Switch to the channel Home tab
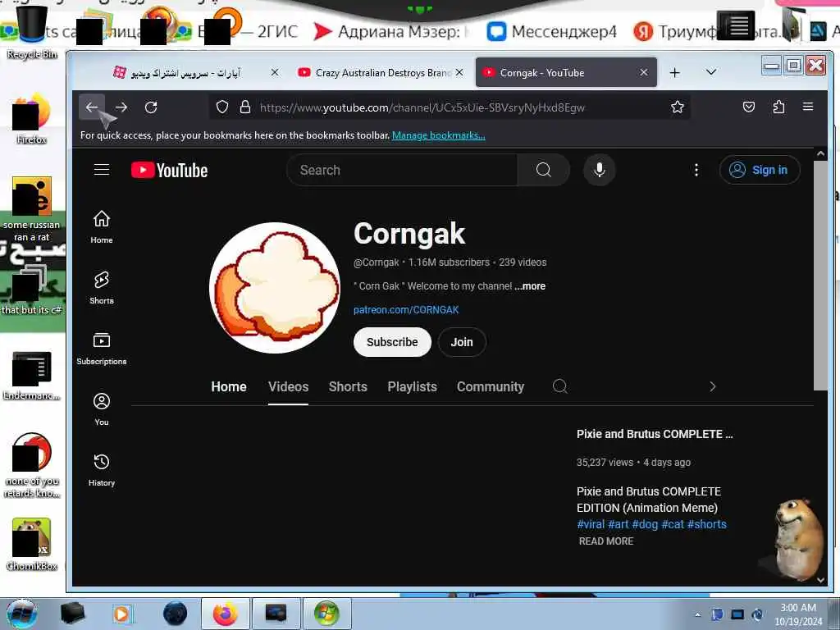 (229, 387)
